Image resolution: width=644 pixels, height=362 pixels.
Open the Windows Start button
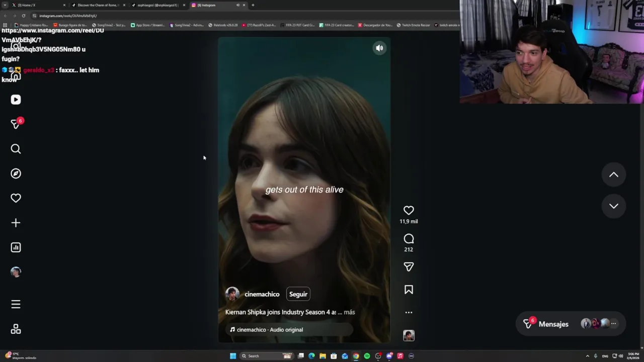tap(233, 356)
